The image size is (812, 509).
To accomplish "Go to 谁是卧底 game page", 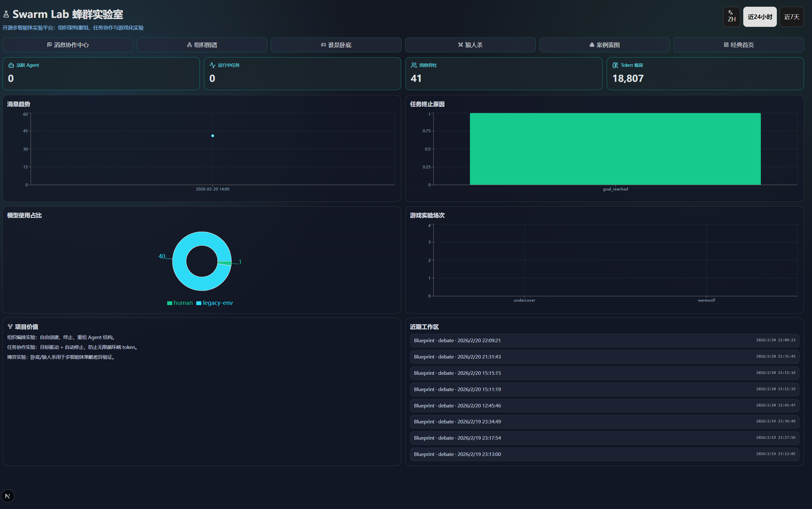I will pyautogui.click(x=336, y=45).
